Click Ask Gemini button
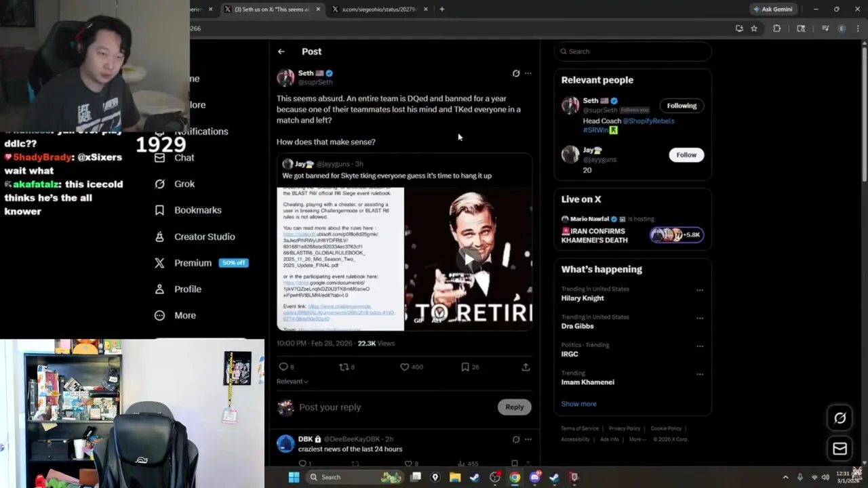This screenshot has width=868, height=488. [773, 9]
